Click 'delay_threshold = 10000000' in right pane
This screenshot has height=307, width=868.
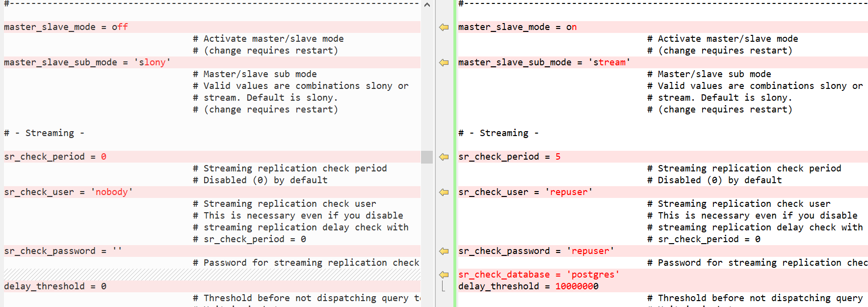pos(528,286)
